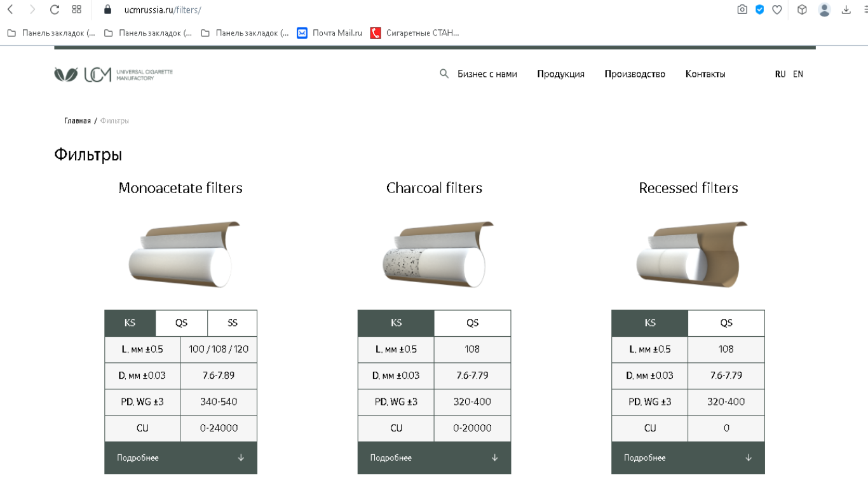Go to Главная breadcrumb link
Screen dimensions: 868x488
click(77, 121)
